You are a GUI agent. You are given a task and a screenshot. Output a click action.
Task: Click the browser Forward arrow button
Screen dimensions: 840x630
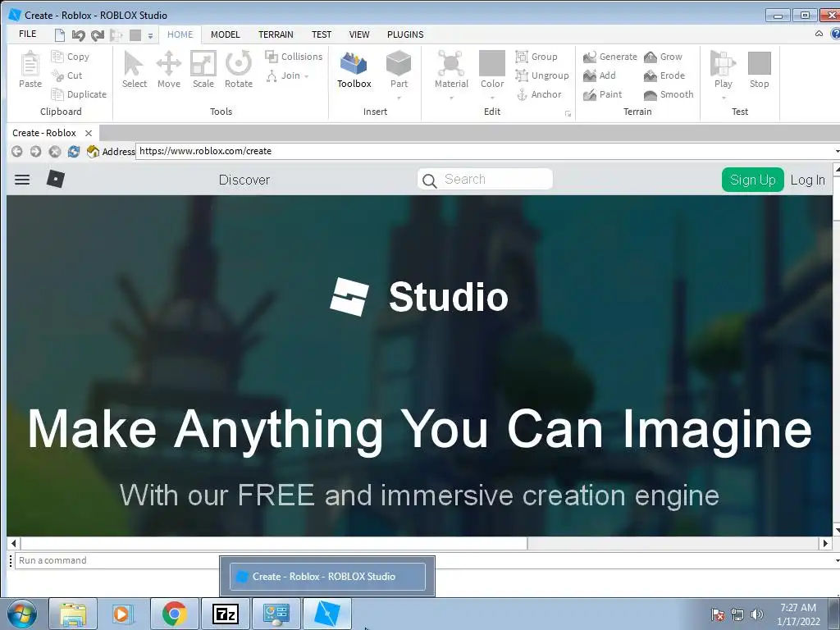(36, 152)
